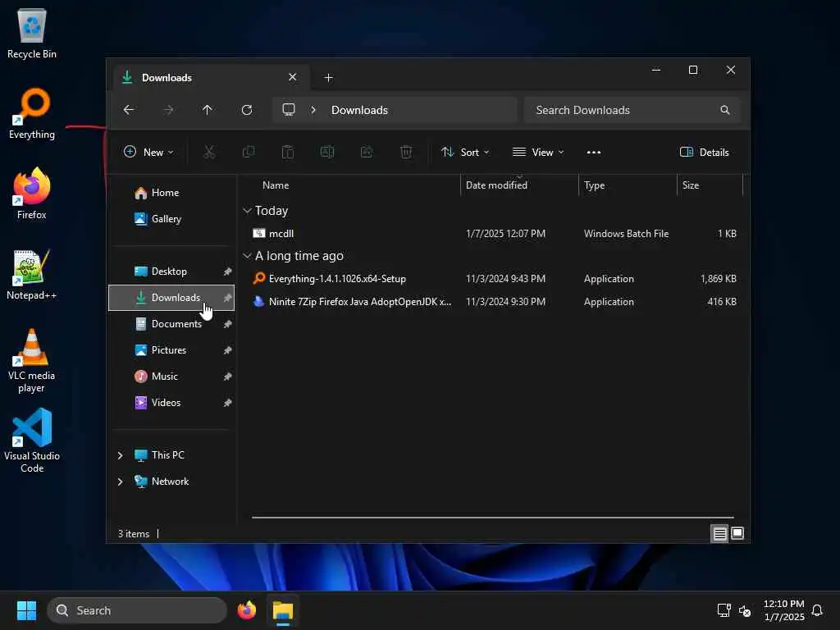
Task: Toggle the Details pane
Action: point(704,152)
